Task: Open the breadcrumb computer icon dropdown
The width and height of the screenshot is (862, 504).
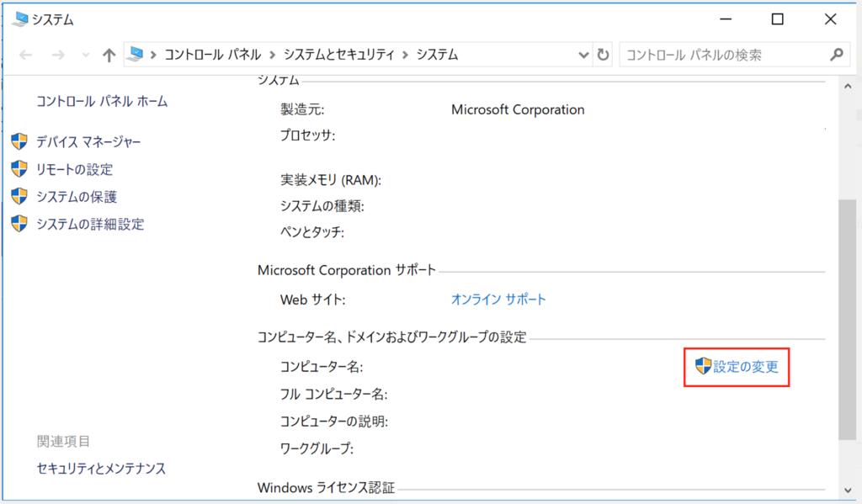Action: 135,54
